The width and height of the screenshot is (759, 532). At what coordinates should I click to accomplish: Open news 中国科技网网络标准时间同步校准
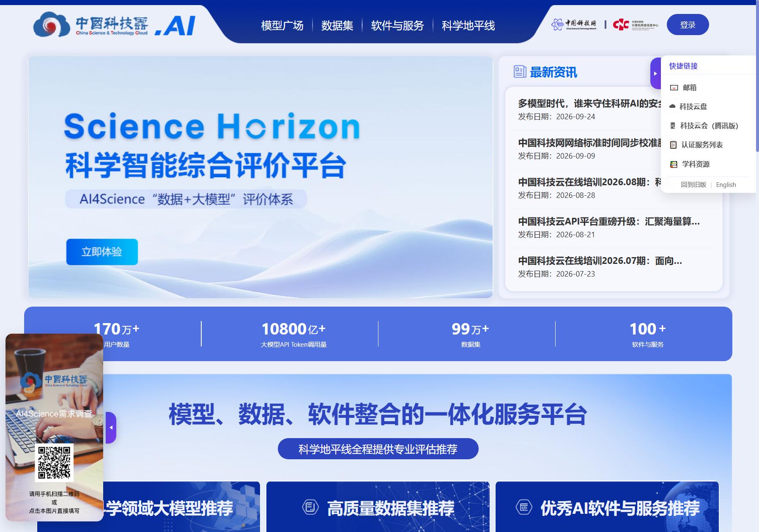click(x=589, y=143)
